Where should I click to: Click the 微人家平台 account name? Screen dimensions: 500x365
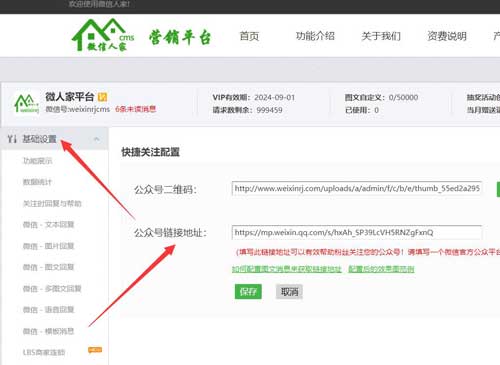(x=70, y=97)
